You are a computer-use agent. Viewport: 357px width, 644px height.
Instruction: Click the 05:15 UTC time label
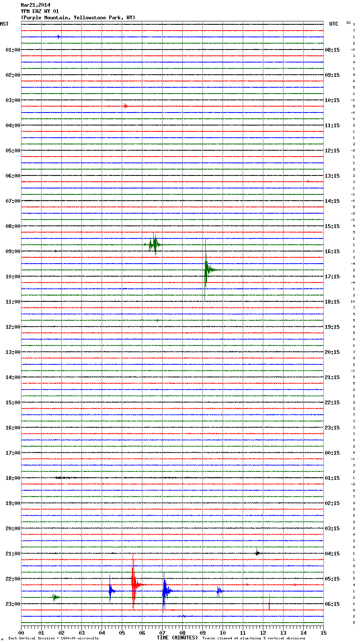(x=332, y=579)
